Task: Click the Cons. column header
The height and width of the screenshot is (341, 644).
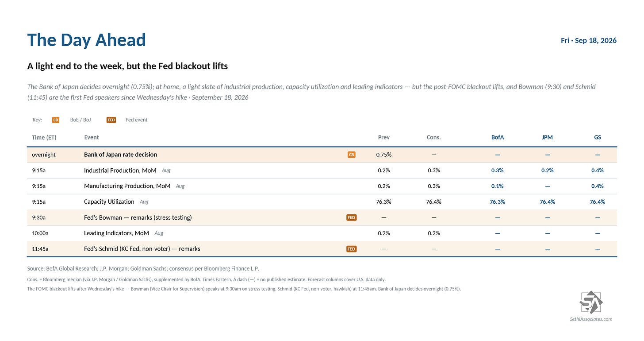Action: pyautogui.click(x=433, y=137)
